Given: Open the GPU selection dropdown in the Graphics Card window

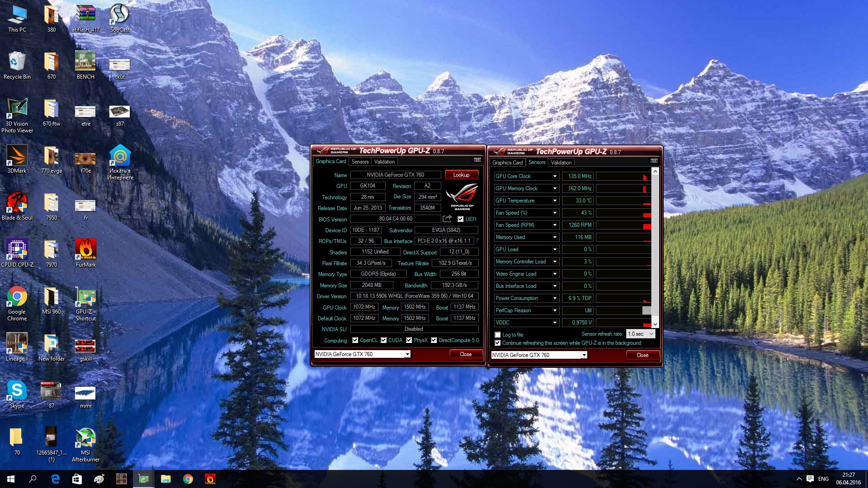Looking at the screenshot, I should (x=407, y=354).
